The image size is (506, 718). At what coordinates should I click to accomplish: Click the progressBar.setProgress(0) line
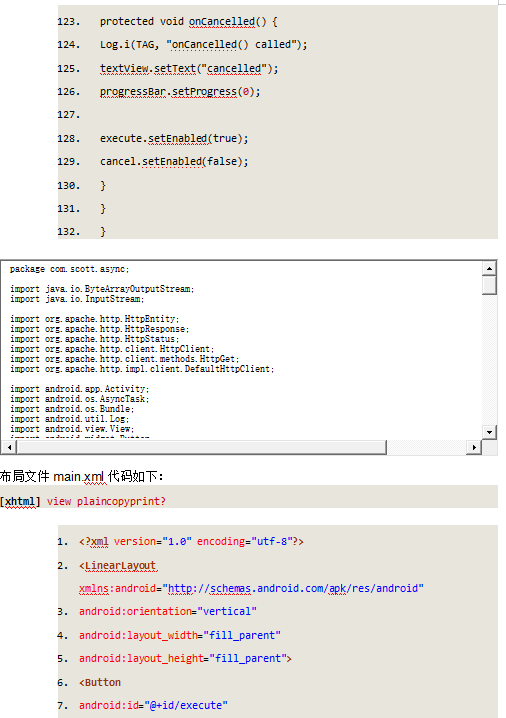point(180,92)
